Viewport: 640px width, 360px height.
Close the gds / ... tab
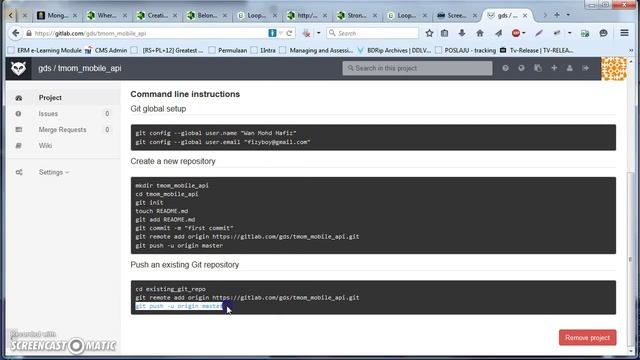pyautogui.click(x=525, y=15)
